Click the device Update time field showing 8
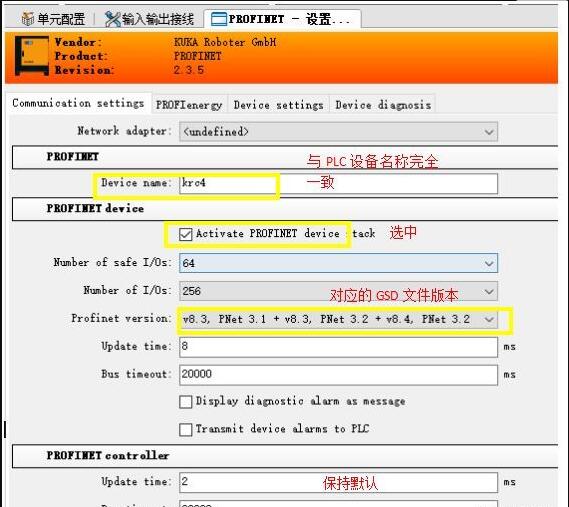 tap(338, 347)
